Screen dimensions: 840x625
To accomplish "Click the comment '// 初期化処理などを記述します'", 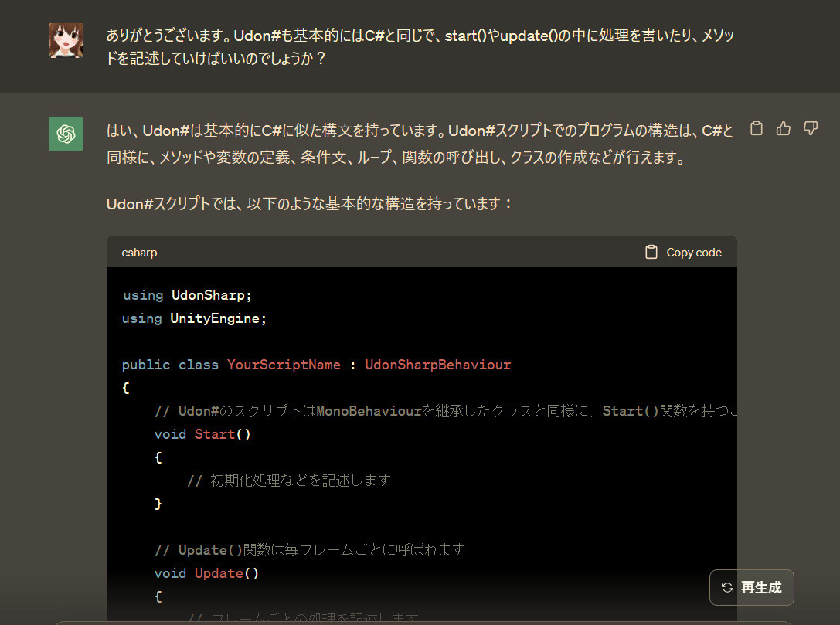I will point(289,481).
